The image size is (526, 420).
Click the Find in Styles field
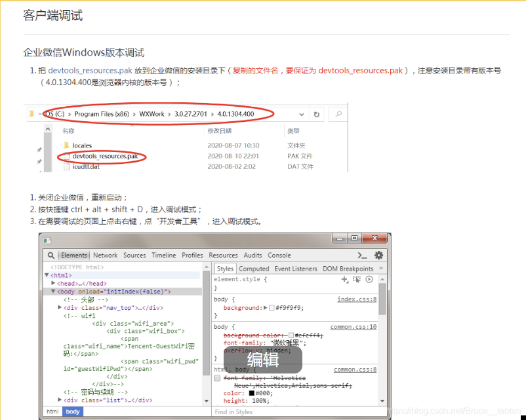pyautogui.click(x=295, y=412)
